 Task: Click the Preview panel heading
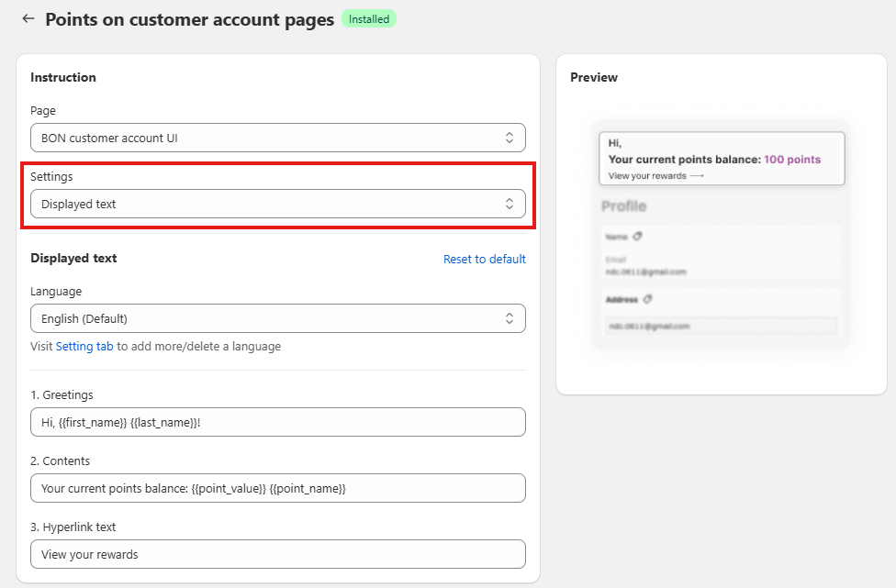(594, 78)
